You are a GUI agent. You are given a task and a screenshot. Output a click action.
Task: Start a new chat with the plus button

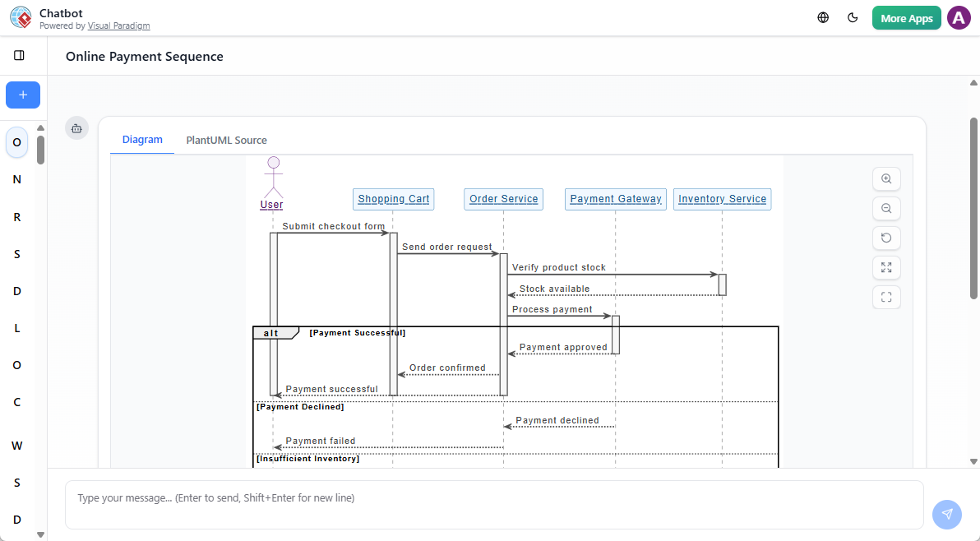pyautogui.click(x=22, y=95)
